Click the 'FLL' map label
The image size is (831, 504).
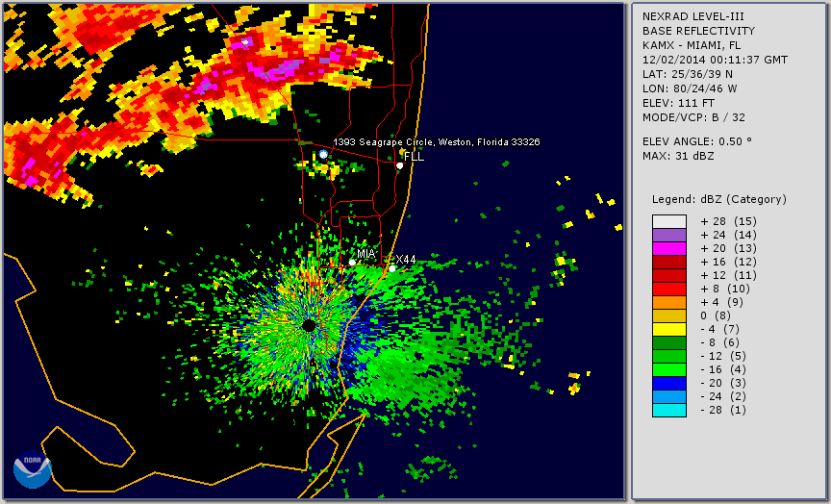(414, 157)
